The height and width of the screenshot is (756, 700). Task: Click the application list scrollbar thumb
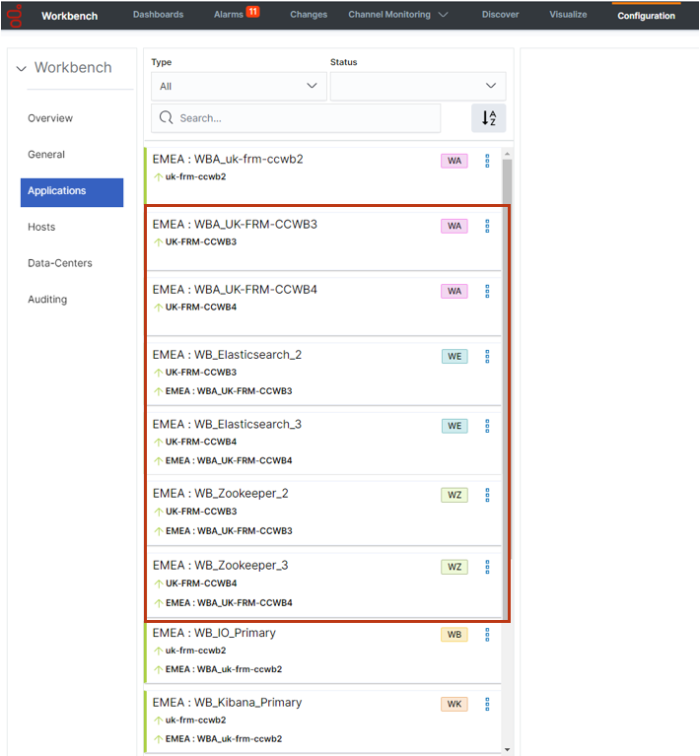point(507,388)
